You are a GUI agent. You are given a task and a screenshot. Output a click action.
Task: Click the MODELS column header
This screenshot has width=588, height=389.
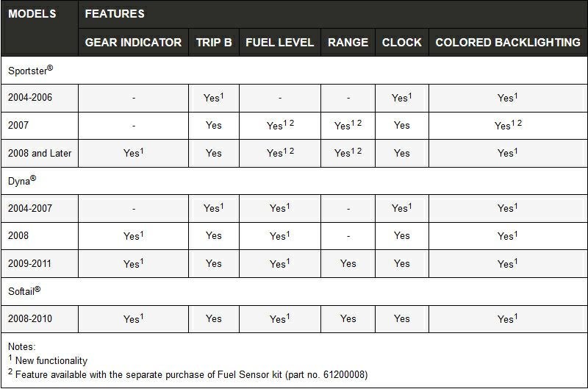[32, 14]
